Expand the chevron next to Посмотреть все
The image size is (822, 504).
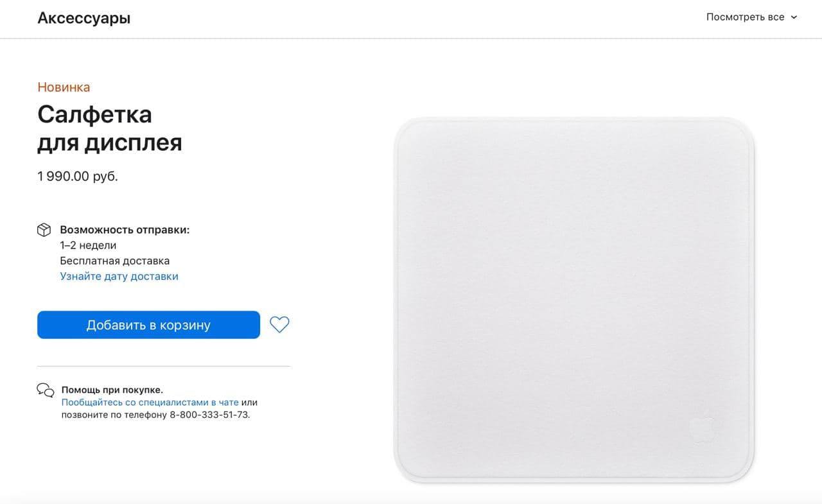794,17
